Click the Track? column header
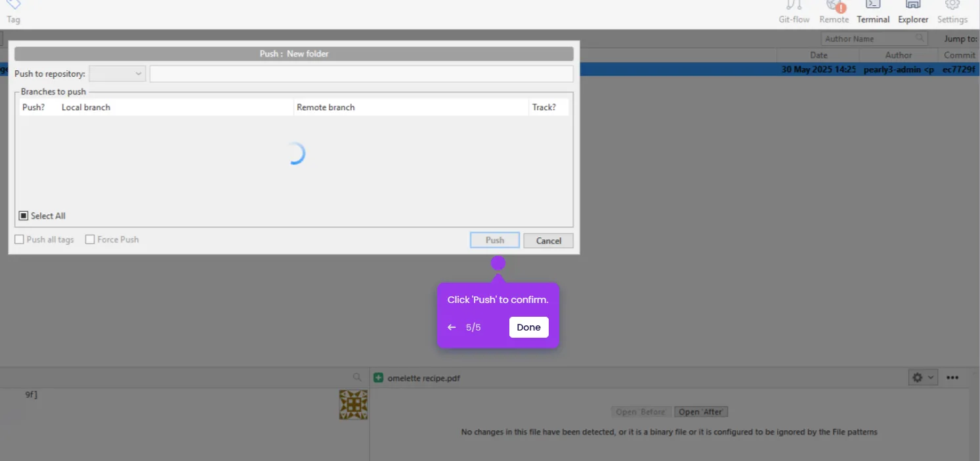This screenshot has height=461, width=980. (x=548, y=107)
